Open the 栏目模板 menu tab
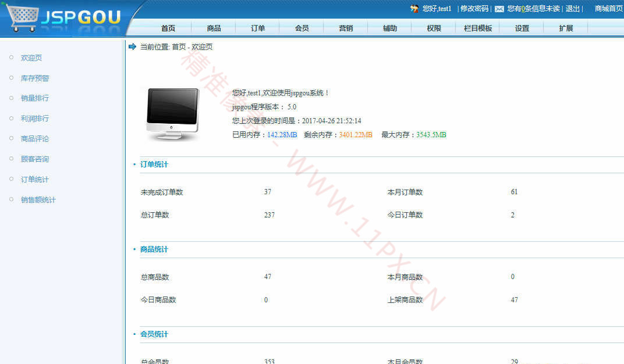Image resolution: width=624 pixels, height=364 pixels. pos(478,28)
